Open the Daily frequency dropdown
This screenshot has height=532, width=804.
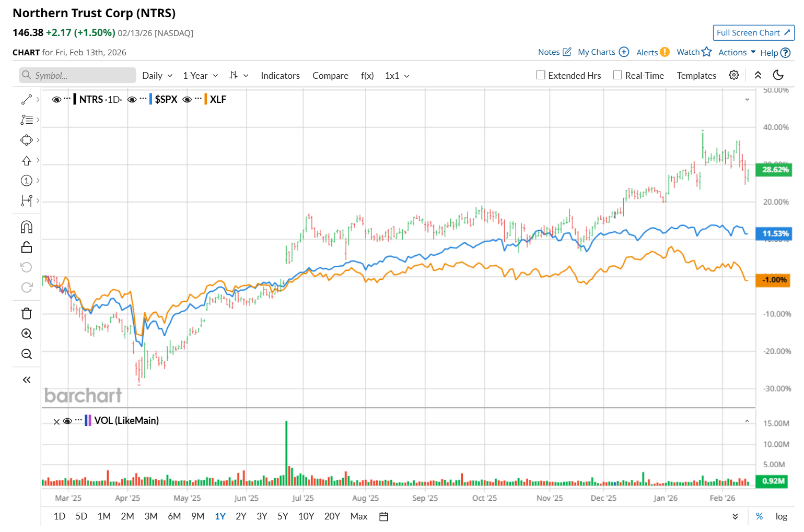(x=157, y=76)
